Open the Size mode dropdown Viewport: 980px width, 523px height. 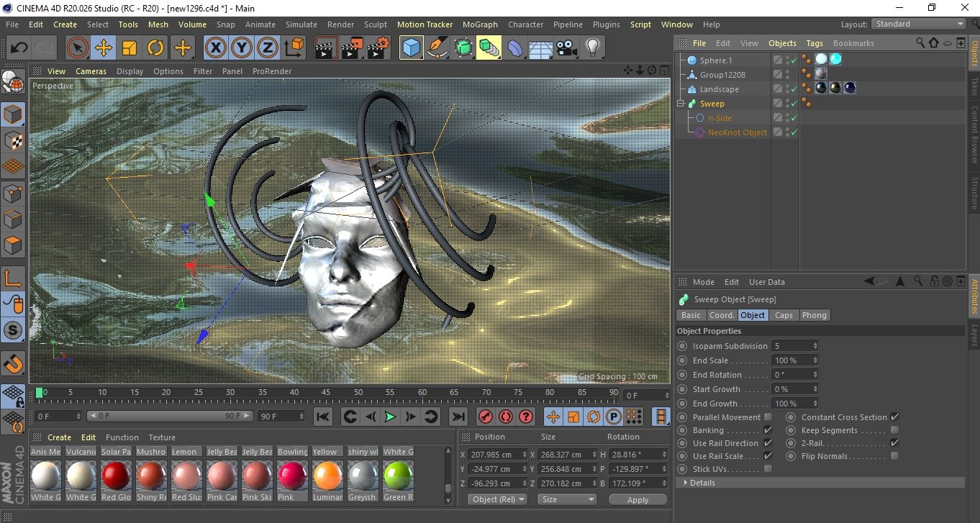(x=568, y=499)
